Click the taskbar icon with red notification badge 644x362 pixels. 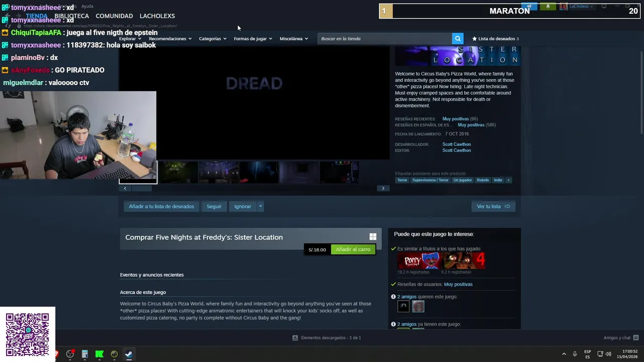click(70, 354)
